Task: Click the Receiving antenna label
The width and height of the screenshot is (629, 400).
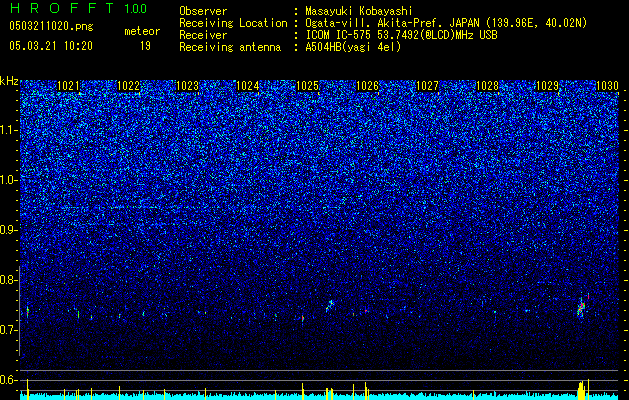Action: click(230, 47)
